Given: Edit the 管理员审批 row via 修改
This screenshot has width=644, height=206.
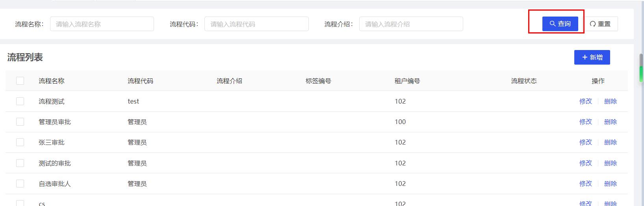Looking at the screenshot, I should coord(586,122).
